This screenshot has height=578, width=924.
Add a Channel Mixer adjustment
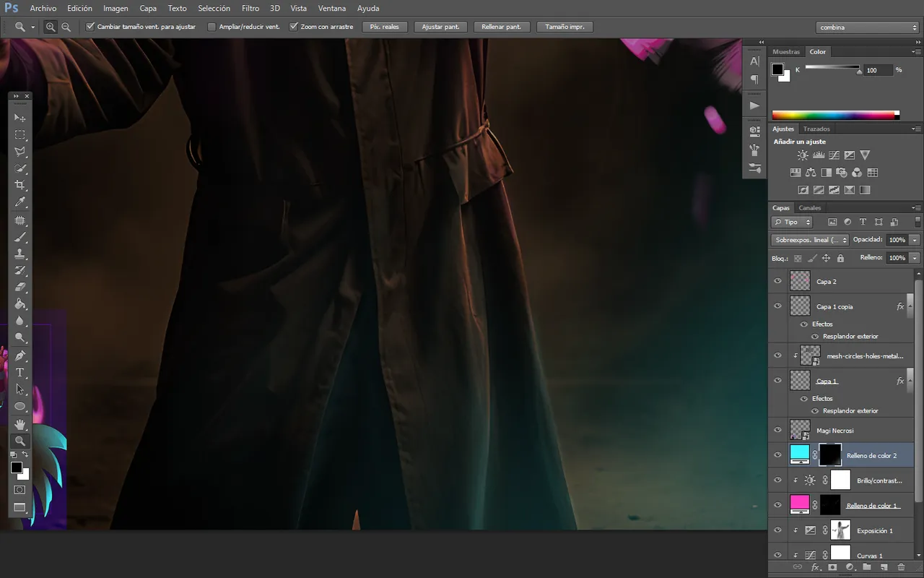pos(857,173)
